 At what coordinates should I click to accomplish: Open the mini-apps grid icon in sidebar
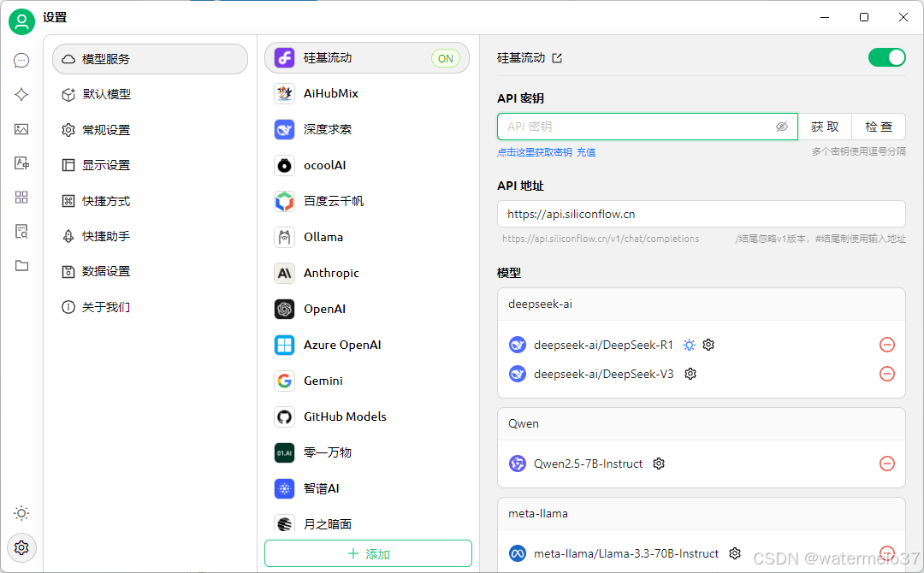pyautogui.click(x=21, y=198)
